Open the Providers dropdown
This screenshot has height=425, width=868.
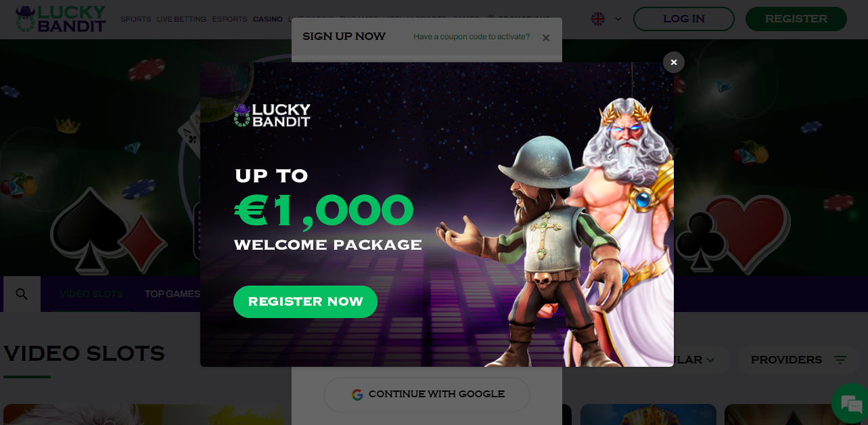click(x=799, y=360)
